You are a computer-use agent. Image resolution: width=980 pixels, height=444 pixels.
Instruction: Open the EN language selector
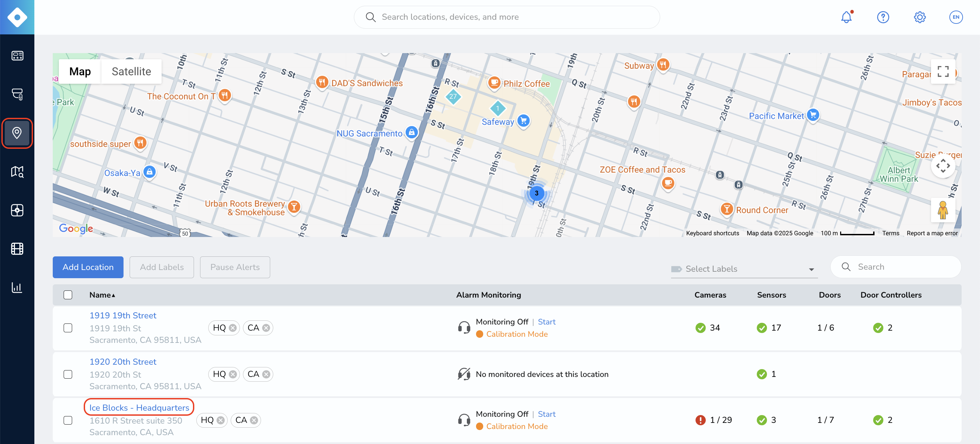[x=955, y=17]
